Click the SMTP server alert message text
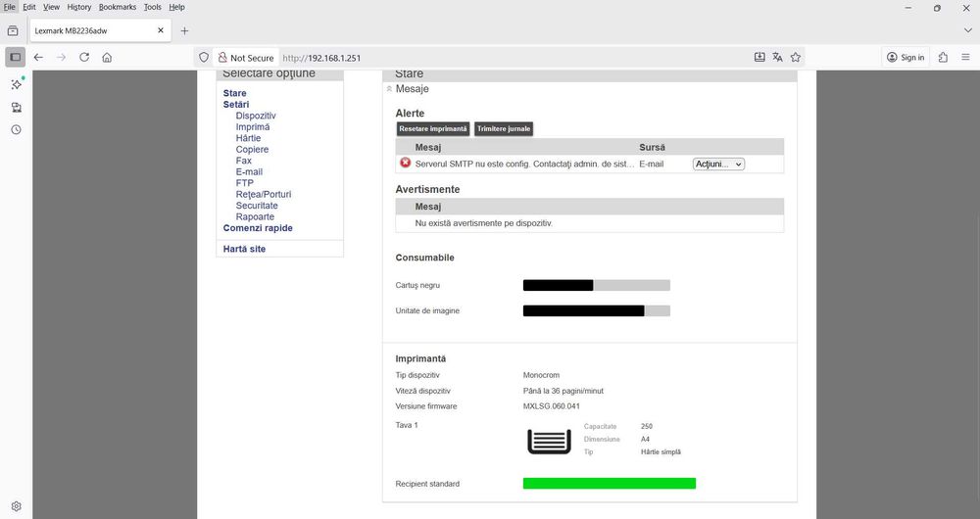The image size is (980, 519). [x=524, y=165]
